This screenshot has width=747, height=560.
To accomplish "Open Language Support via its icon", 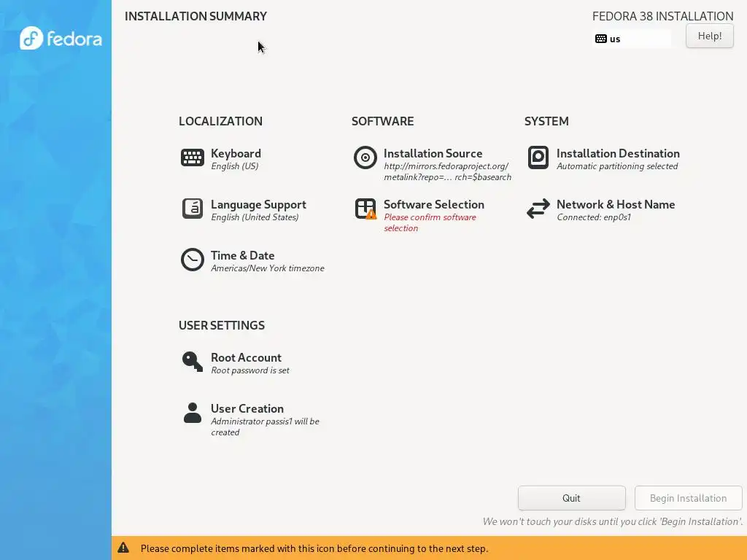I will click(x=193, y=209).
